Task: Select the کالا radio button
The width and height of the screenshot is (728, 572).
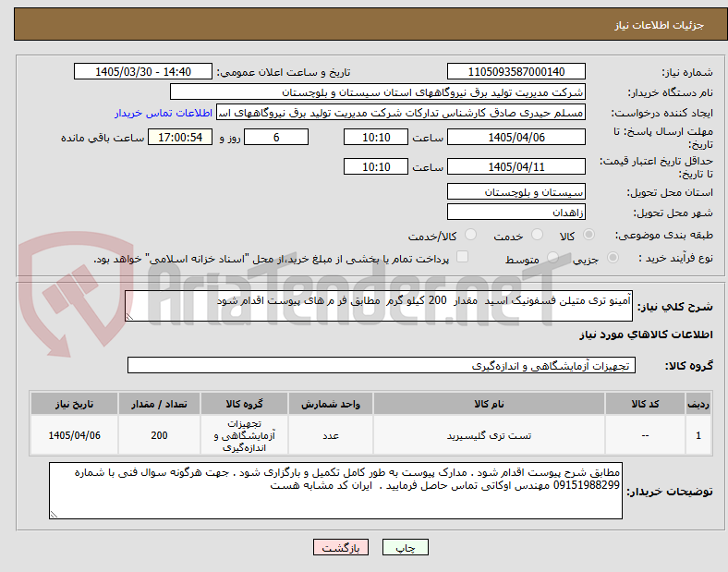Action: (588, 235)
